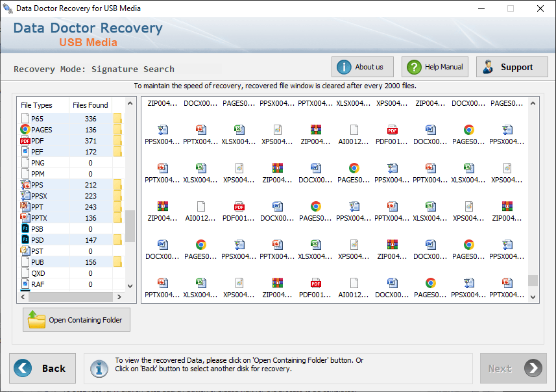Click the Photoshop icon beside PSD
The height and width of the screenshot is (392, 556).
[25, 239]
